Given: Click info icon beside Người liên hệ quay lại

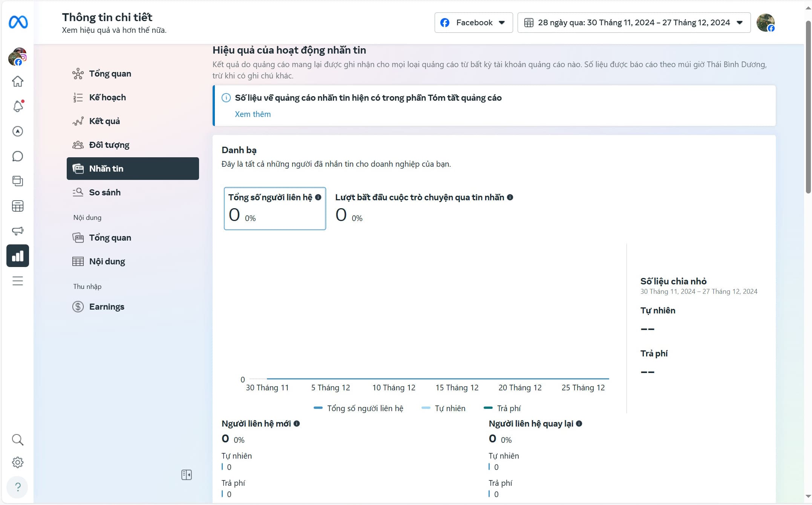Looking at the screenshot, I should point(579,424).
